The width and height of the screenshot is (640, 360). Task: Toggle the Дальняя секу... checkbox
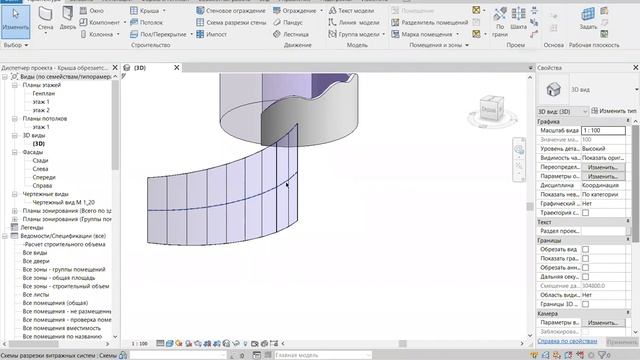[x=585, y=277]
